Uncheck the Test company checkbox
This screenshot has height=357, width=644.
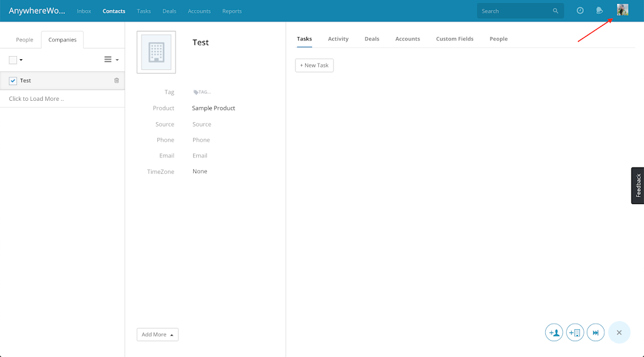[x=13, y=81]
